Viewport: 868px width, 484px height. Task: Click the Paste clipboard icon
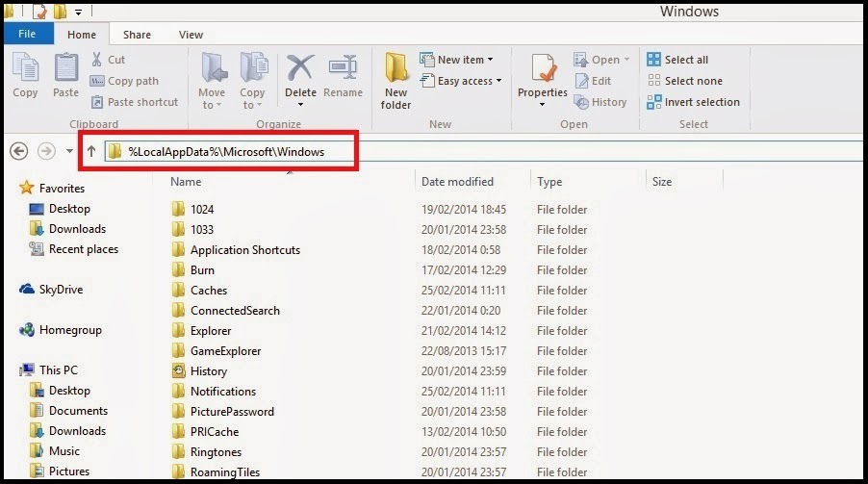(65, 68)
